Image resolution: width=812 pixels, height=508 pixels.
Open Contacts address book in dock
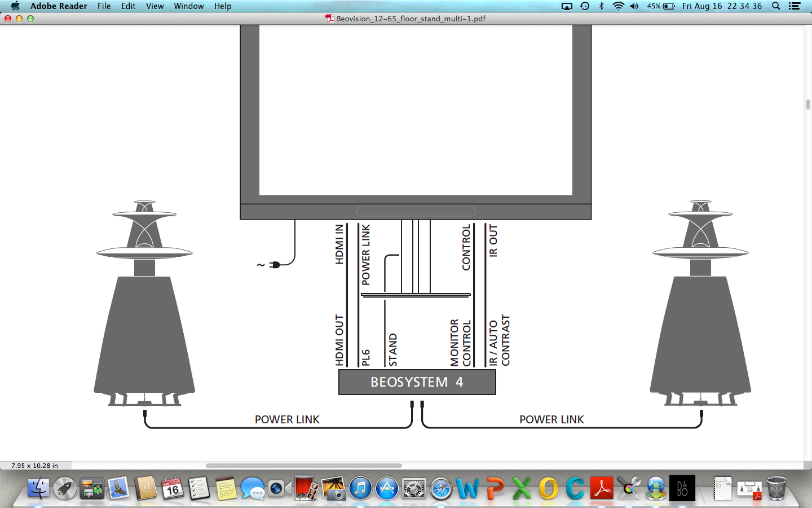tap(145, 488)
